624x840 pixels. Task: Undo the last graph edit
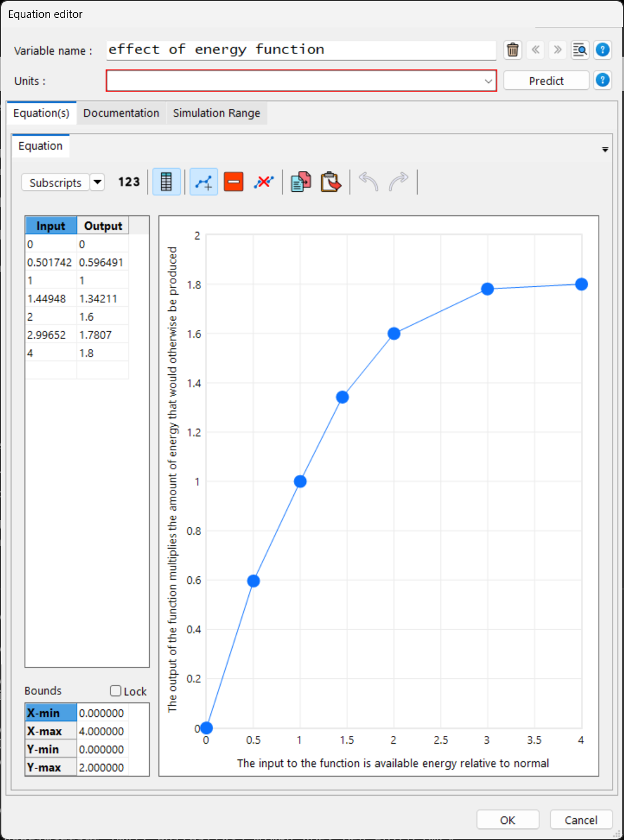(368, 181)
